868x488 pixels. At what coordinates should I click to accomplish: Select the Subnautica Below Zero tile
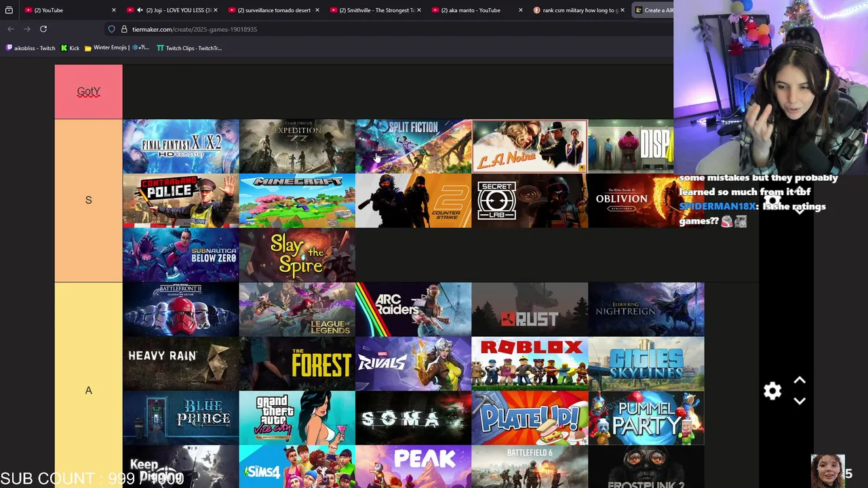(181, 255)
